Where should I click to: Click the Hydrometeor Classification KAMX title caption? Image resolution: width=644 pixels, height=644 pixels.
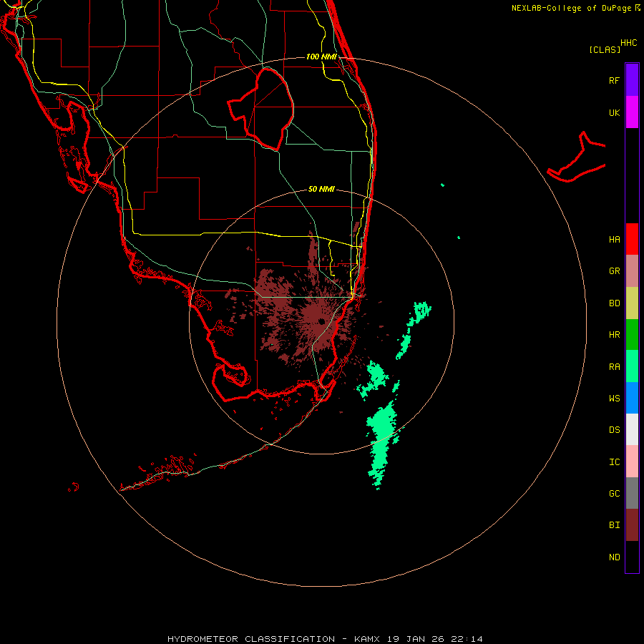coord(325,639)
